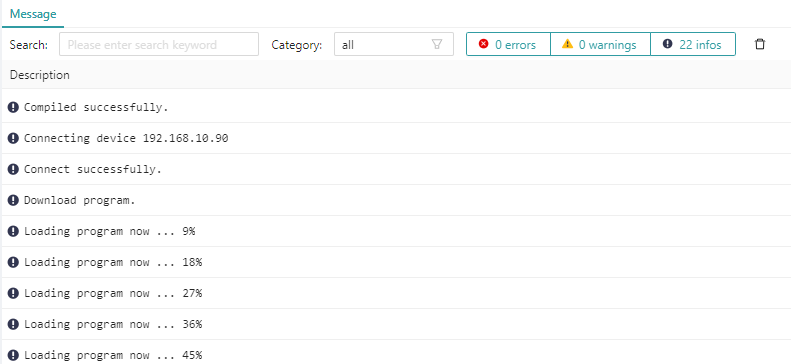Click info icon beside the 9% loading row
The width and height of the screenshot is (791, 364).
pyautogui.click(x=13, y=231)
